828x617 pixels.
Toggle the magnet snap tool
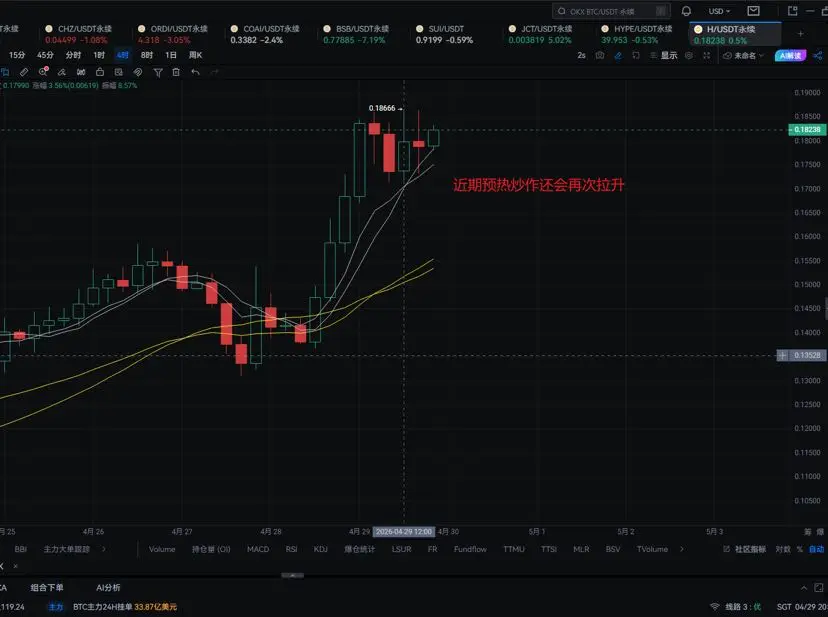pos(81,72)
